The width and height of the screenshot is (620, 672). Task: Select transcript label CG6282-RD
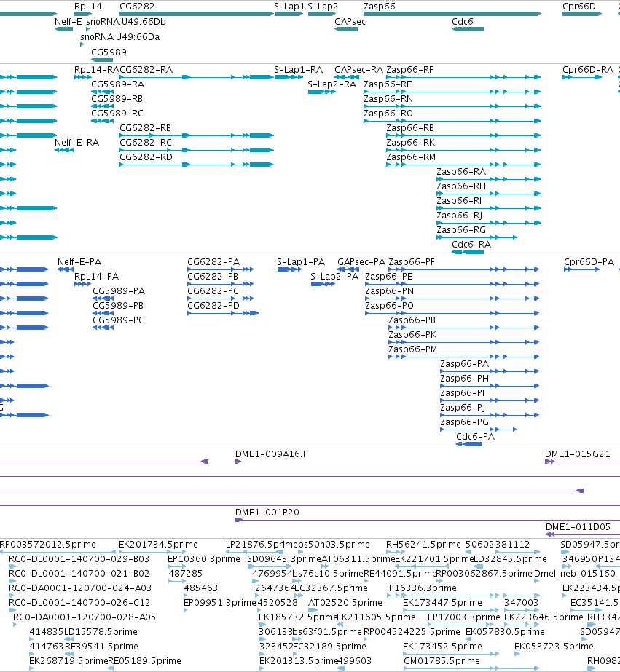point(146,157)
